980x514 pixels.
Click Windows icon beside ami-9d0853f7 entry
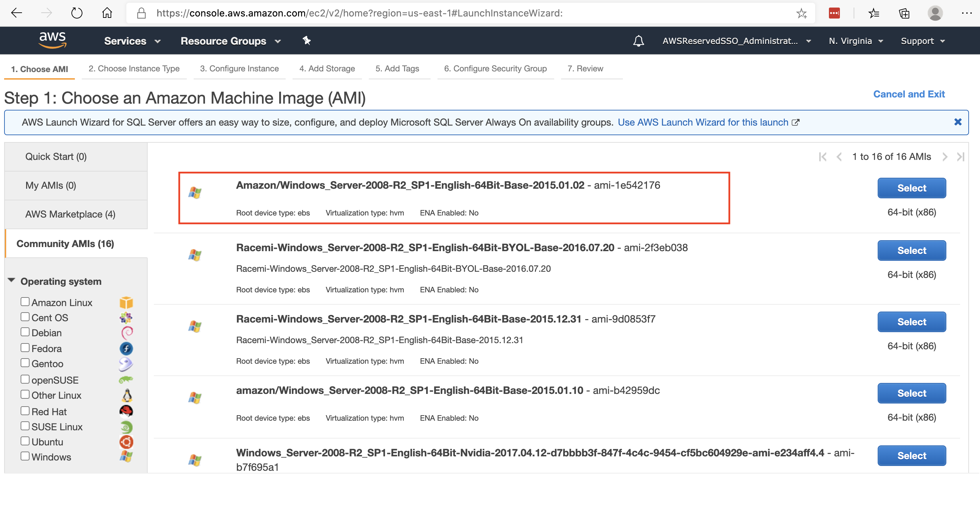click(195, 326)
